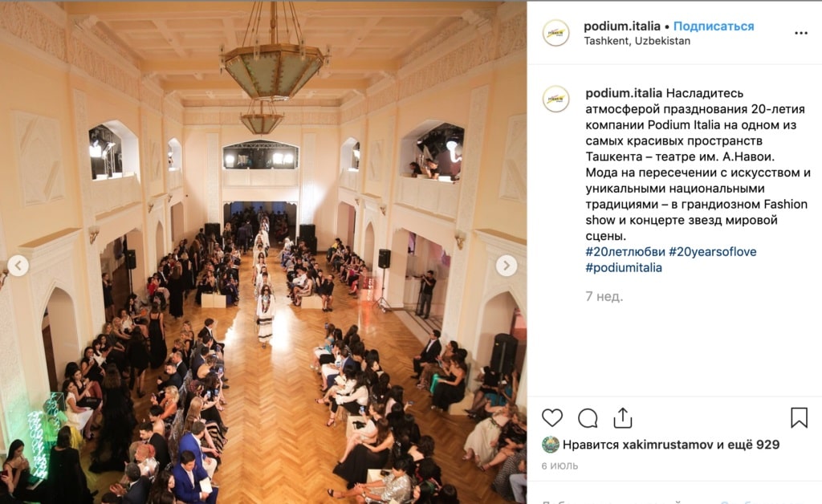The width and height of the screenshot is (822, 504).
Task: Open Tashkent, Uzbekistan location link
Action: click(637, 41)
